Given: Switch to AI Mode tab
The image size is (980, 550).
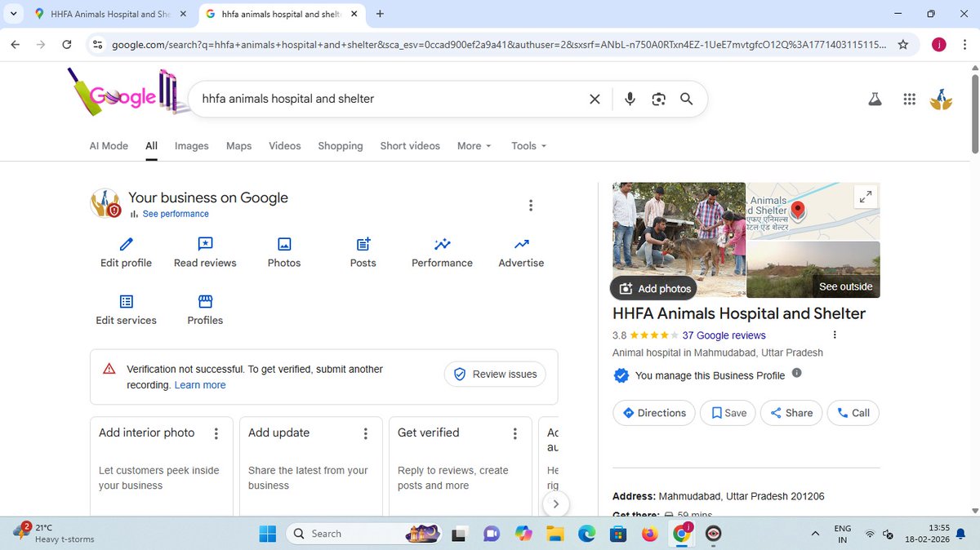Looking at the screenshot, I should tap(109, 146).
